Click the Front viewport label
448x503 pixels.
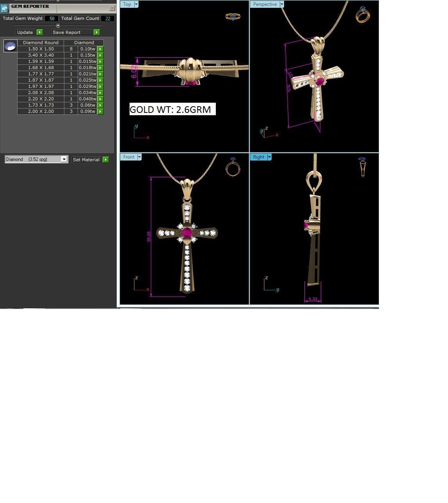pyautogui.click(x=129, y=157)
